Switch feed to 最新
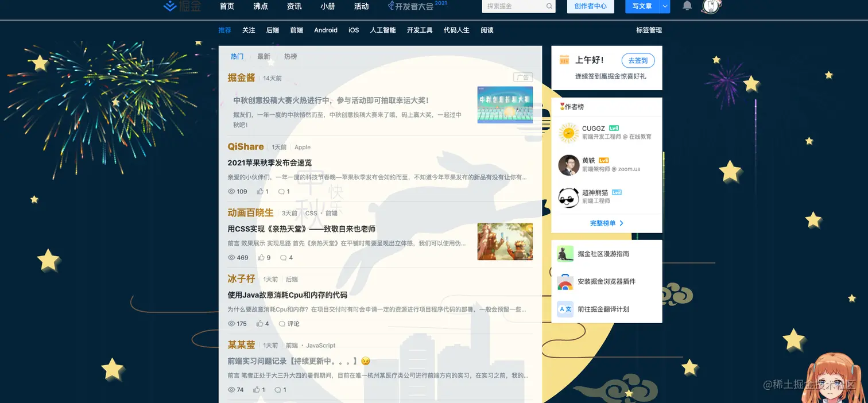The width and height of the screenshot is (868, 403). pyautogui.click(x=263, y=56)
